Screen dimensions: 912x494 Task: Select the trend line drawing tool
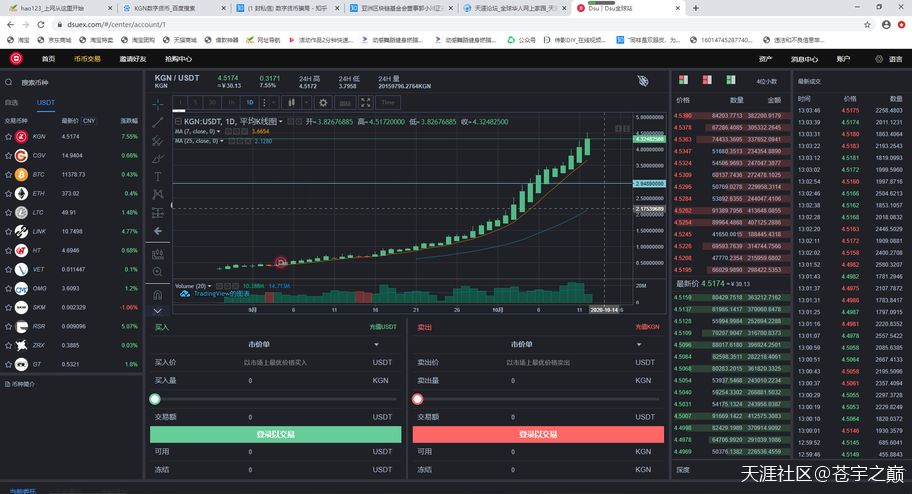point(158,122)
